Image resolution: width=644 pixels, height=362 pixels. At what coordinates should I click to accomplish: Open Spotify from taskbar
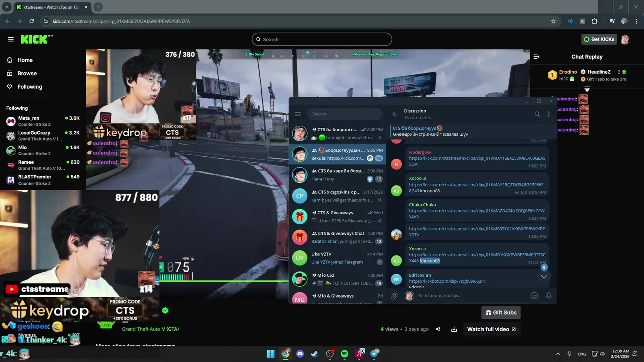pyautogui.click(x=344, y=354)
